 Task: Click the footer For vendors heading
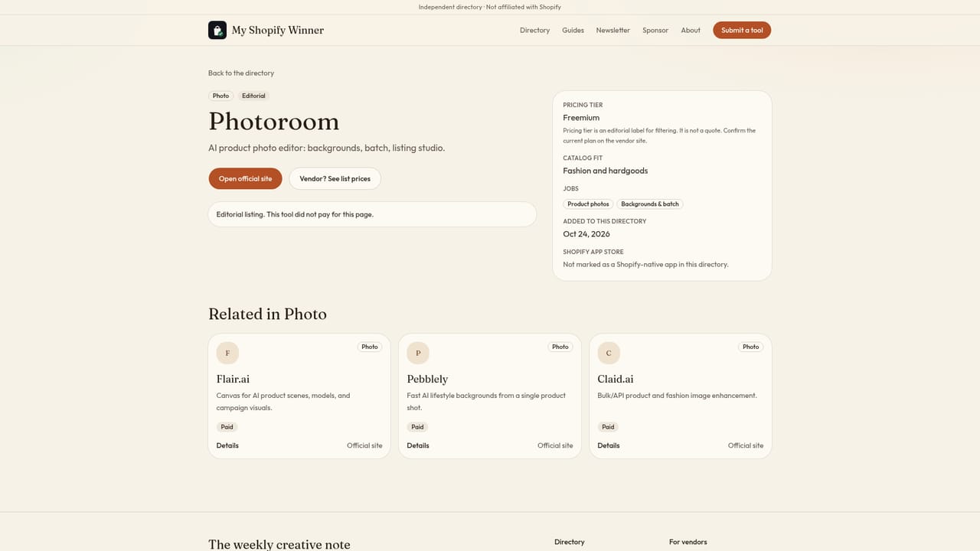coord(688,542)
